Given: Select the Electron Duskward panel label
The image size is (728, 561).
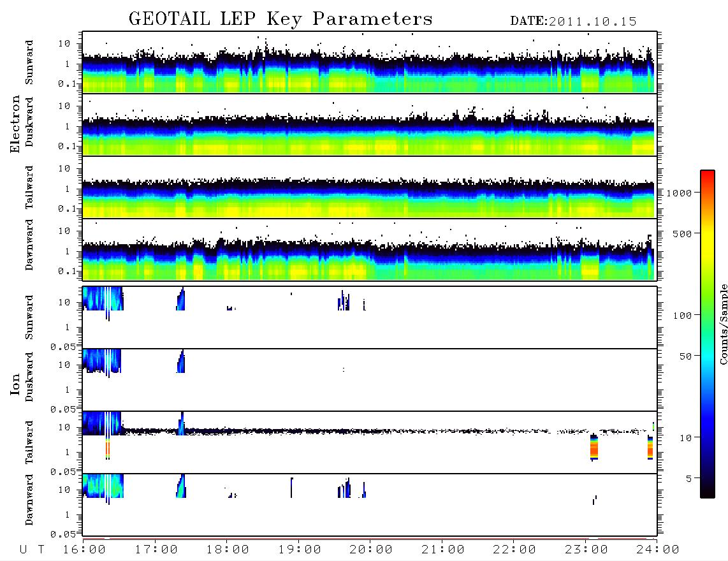Looking at the screenshot, I should pyautogui.click(x=29, y=122).
